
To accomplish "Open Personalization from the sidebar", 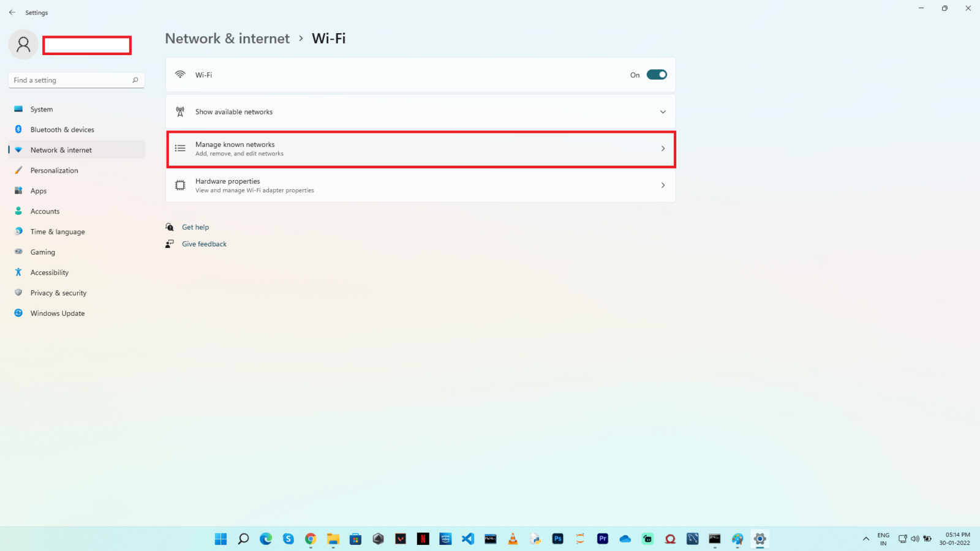I will click(18, 170).
